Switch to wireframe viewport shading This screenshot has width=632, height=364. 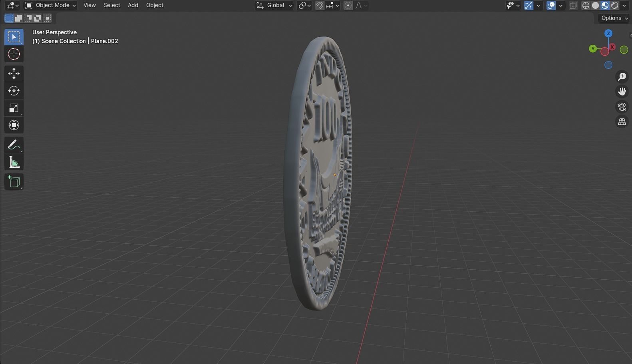coord(586,5)
